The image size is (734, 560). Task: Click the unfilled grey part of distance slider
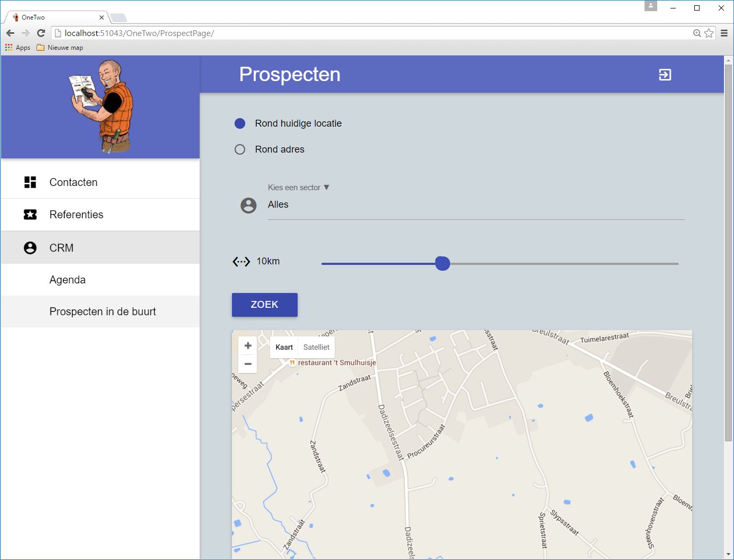(x=564, y=263)
